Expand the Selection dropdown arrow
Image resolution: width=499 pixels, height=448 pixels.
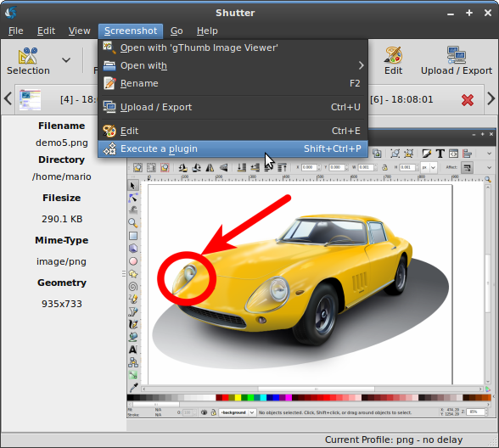coord(66,59)
